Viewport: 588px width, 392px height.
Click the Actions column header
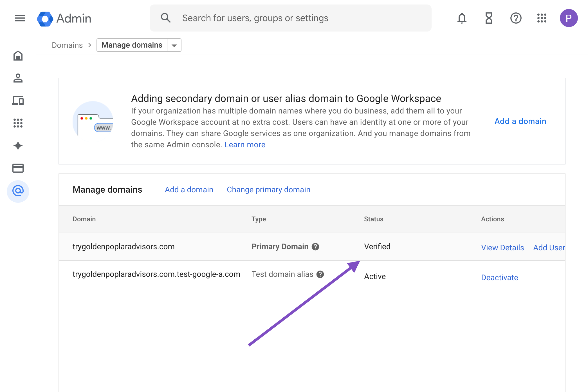click(x=492, y=219)
